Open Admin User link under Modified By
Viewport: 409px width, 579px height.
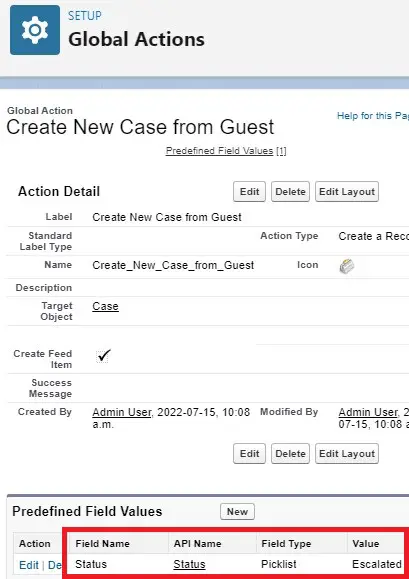coord(368,412)
